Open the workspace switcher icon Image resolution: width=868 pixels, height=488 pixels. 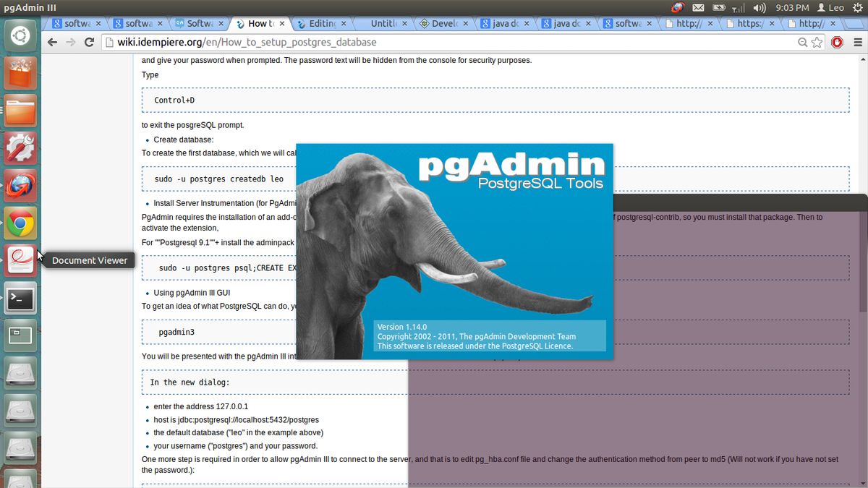click(x=20, y=335)
